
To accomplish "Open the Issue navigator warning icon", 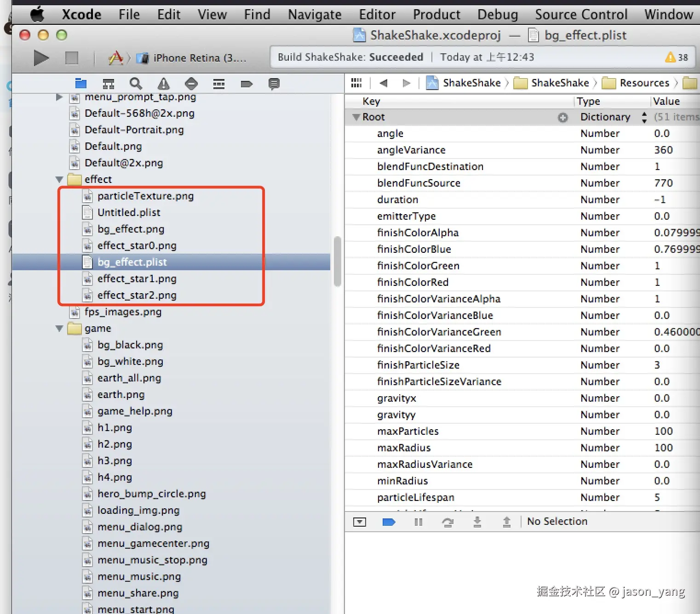I will coord(163,83).
